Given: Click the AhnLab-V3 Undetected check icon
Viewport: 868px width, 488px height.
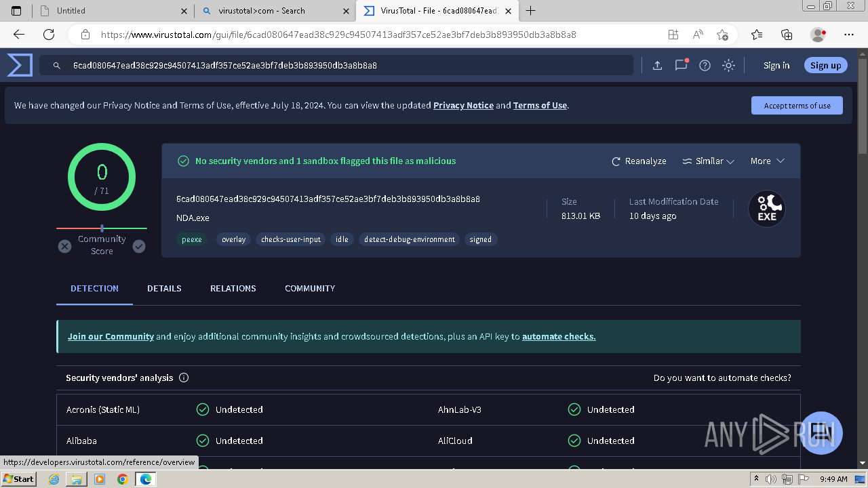Looking at the screenshot, I should point(574,409).
